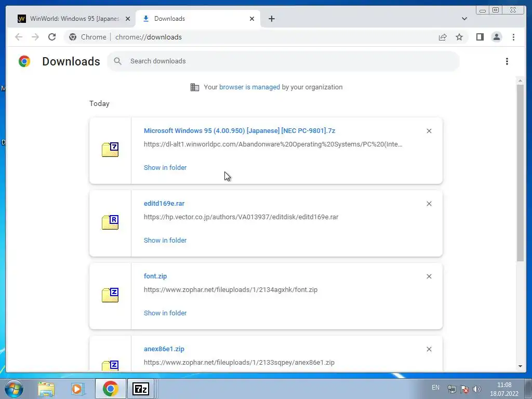Screen dimensions: 532x399
Task: Show Windows 95 7z file in folder
Action: pyautogui.click(x=165, y=168)
